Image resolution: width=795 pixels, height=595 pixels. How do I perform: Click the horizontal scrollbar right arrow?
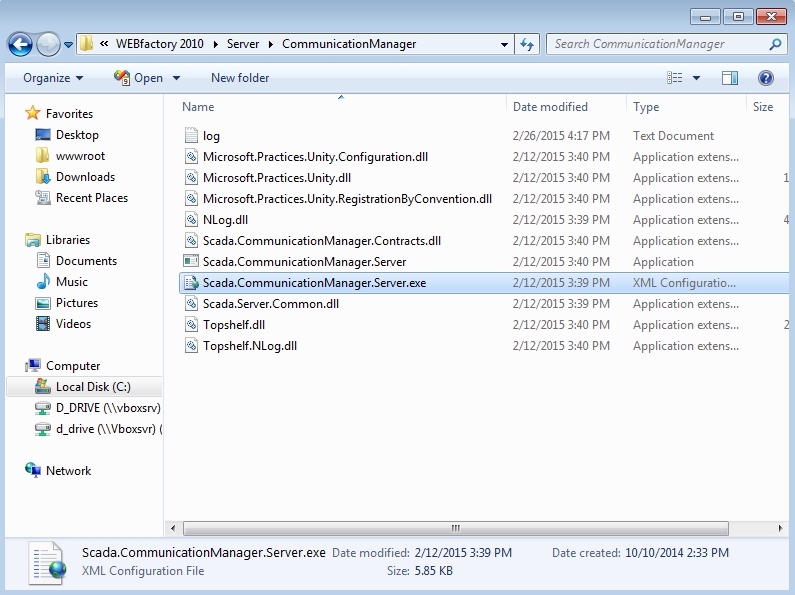tap(780, 529)
